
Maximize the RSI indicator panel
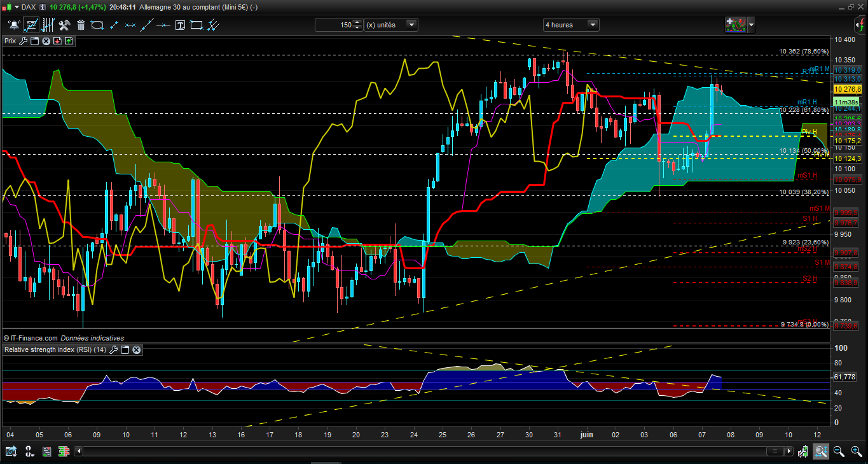125,349
